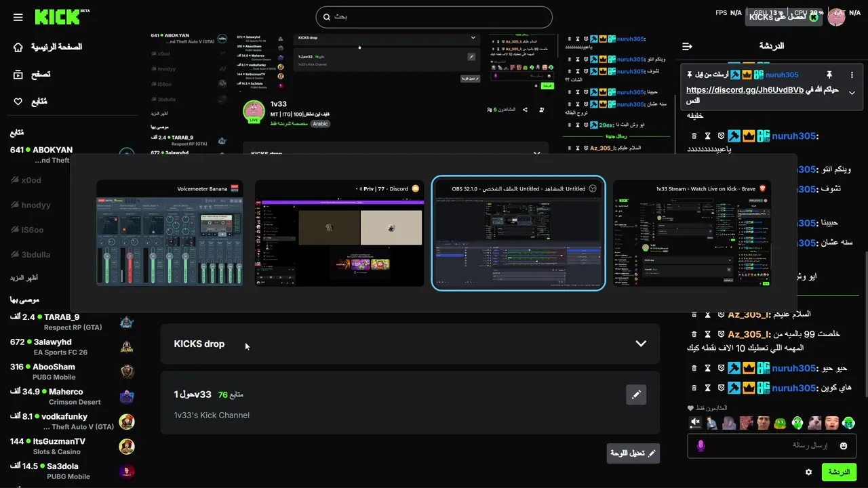Ban Az_305_I via the shield on the السلام عليكم message

click(721, 314)
